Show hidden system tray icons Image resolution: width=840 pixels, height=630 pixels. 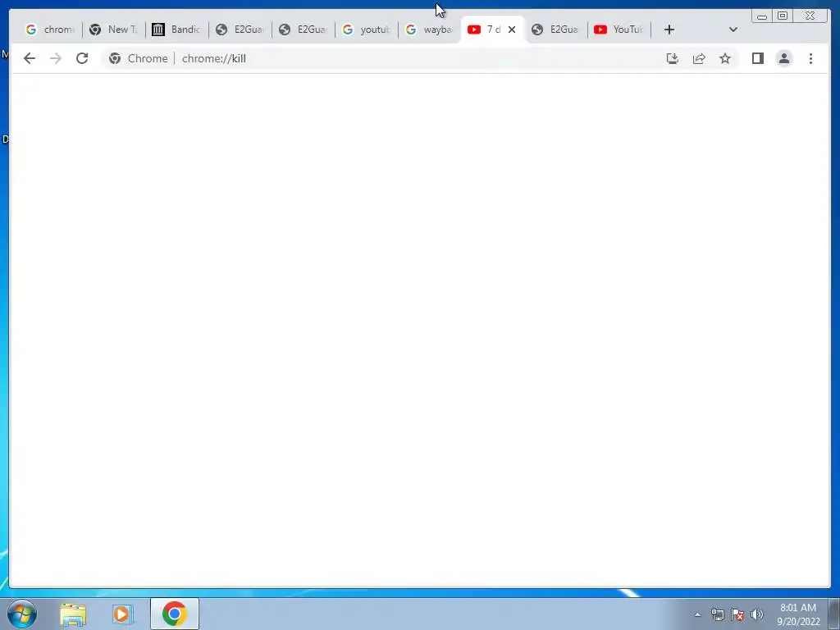coord(697,614)
